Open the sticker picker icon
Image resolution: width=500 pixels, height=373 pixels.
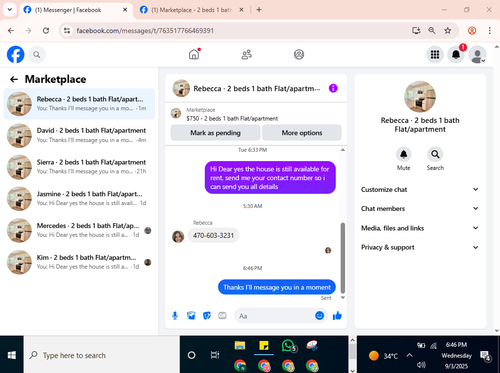[207, 315]
